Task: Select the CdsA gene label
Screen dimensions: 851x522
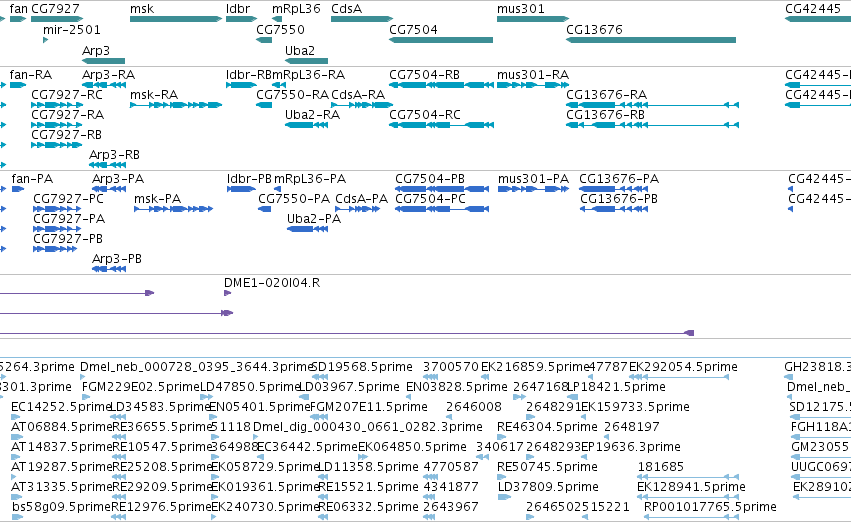Action: point(346,9)
